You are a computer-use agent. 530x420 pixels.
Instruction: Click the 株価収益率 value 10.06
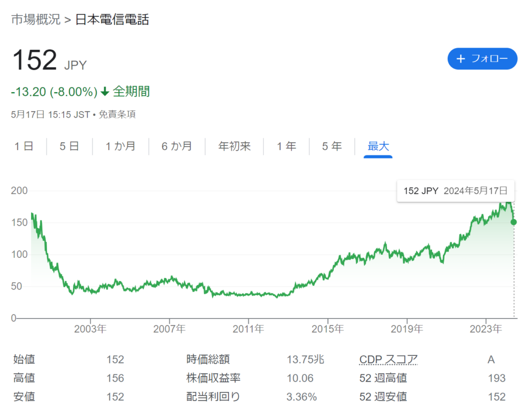(x=300, y=378)
